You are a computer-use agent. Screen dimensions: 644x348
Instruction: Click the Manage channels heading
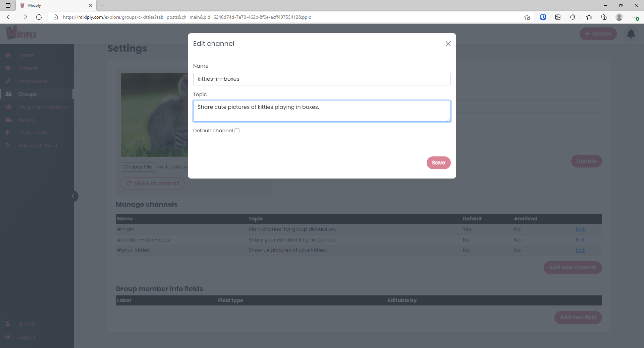coord(147,204)
